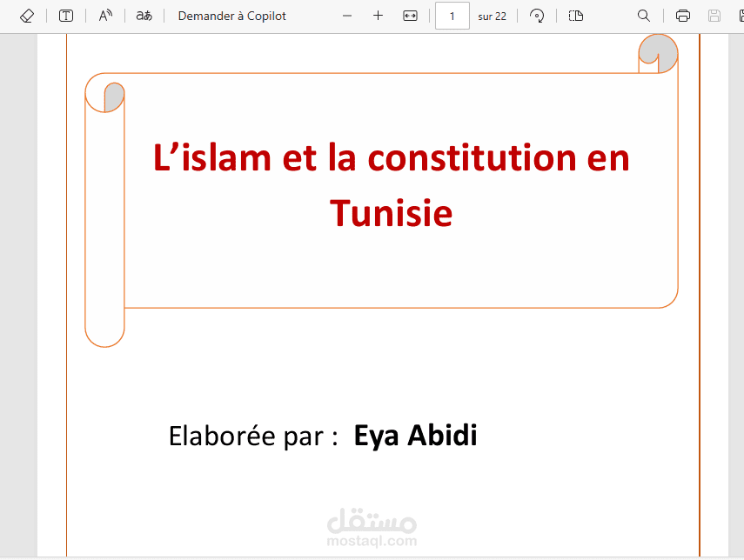Click the "sur 22" page count label
The width and height of the screenshot is (744, 560).
[x=492, y=17]
